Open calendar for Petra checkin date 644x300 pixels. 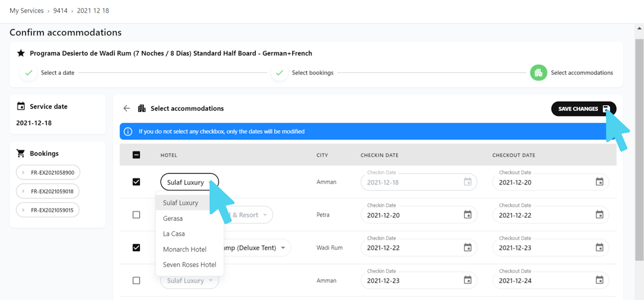[467, 215]
